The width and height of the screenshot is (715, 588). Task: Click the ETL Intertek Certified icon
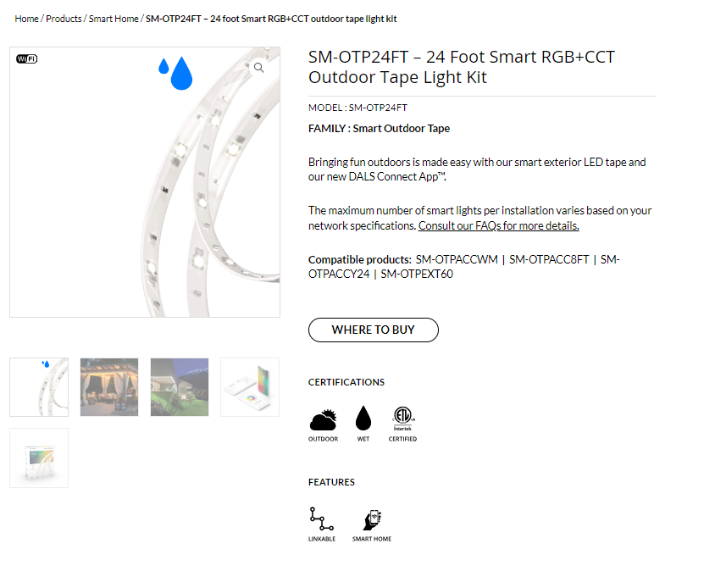402,419
